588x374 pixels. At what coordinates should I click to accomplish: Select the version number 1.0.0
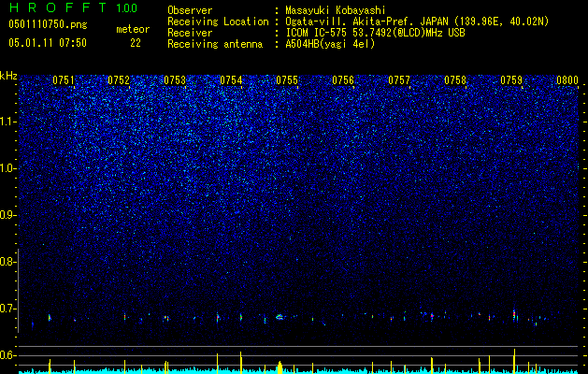pyautogui.click(x=126, y=8)
